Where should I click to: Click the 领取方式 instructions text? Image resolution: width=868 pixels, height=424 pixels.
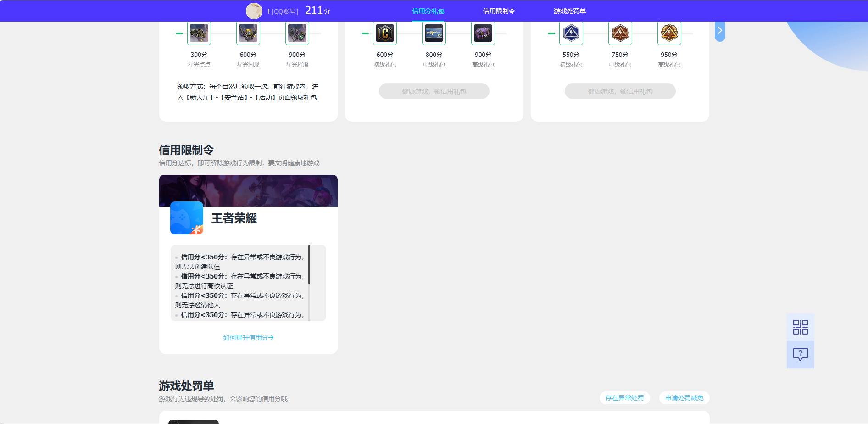pos(248,92)
